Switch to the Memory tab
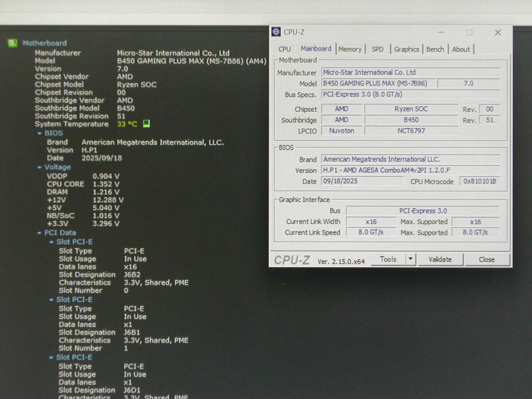Image resolution: width=532 pixels, height=399 pixels. point(350,49)
